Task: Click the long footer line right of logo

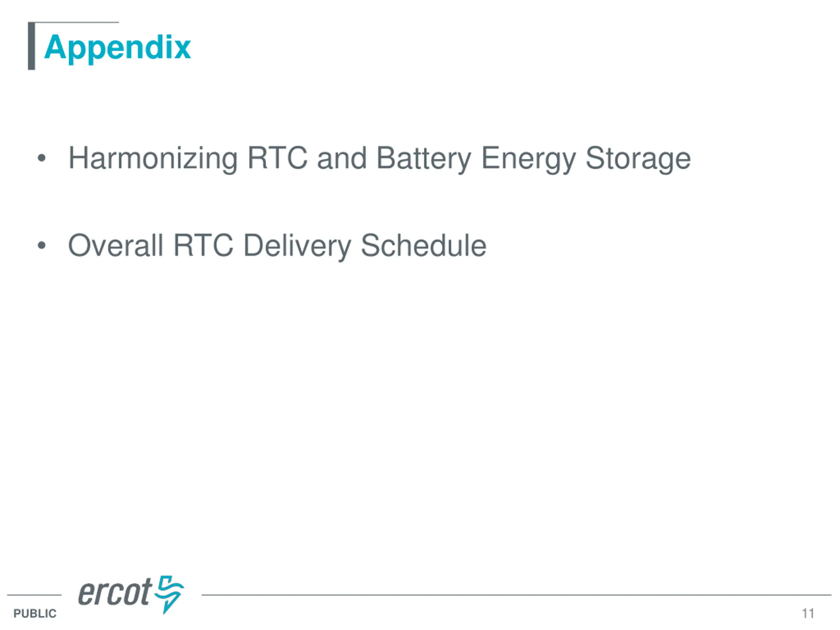Action: tap(516, 595)
